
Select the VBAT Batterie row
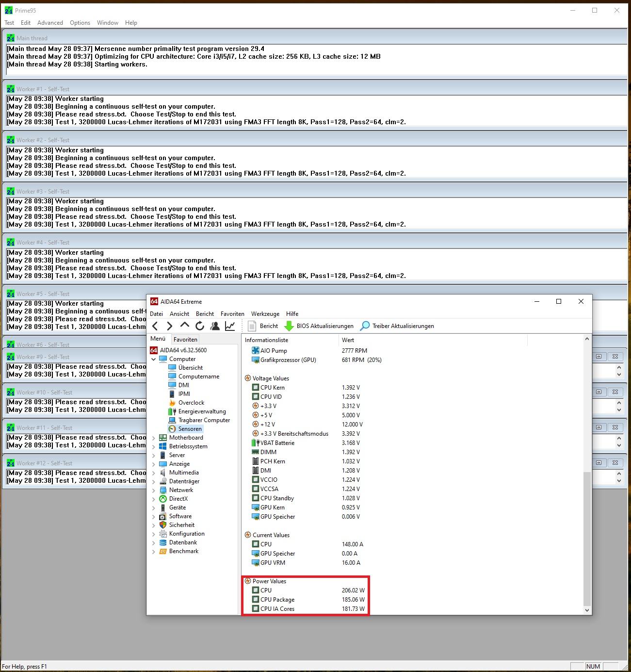pos(306,443)
